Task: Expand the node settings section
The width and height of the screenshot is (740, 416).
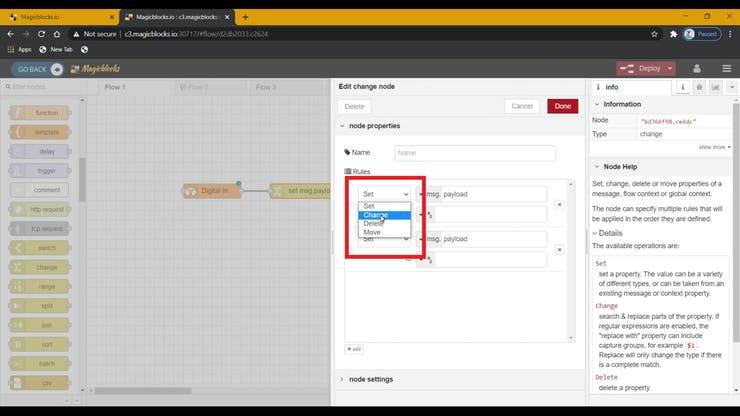Action: pyautogui.click(x=370, y=379)
